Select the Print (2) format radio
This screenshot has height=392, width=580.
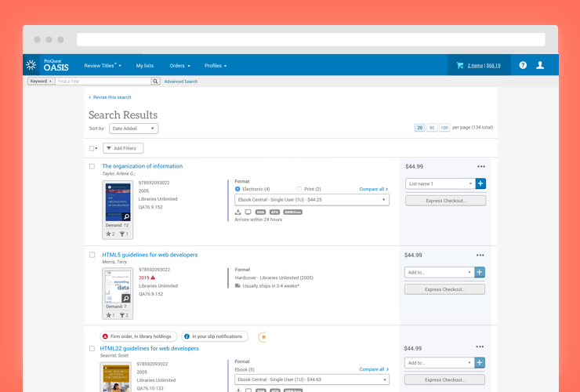pyautogui.click(x=299, y=189)
